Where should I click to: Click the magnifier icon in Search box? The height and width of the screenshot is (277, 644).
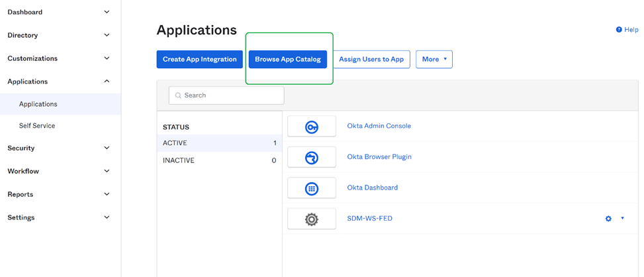tap(178, 95)
